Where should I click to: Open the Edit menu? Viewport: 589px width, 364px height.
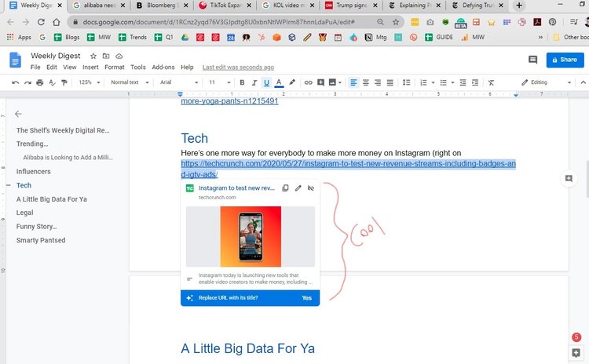(52, 67)
